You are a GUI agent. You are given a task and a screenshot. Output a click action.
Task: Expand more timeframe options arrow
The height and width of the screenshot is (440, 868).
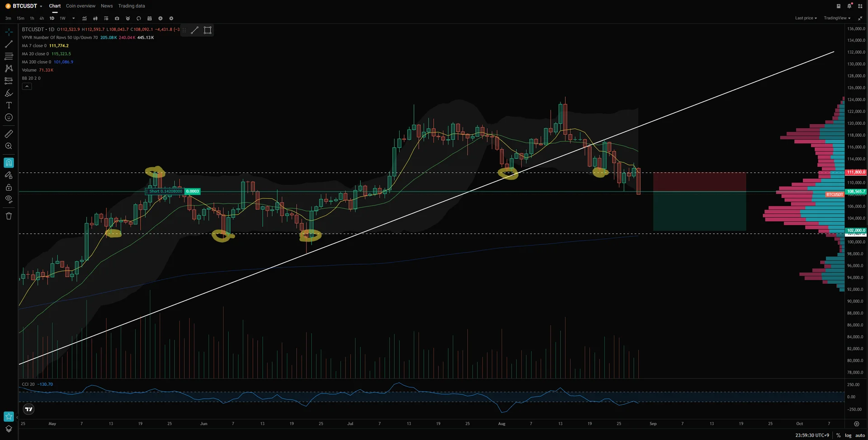point(73,19)
